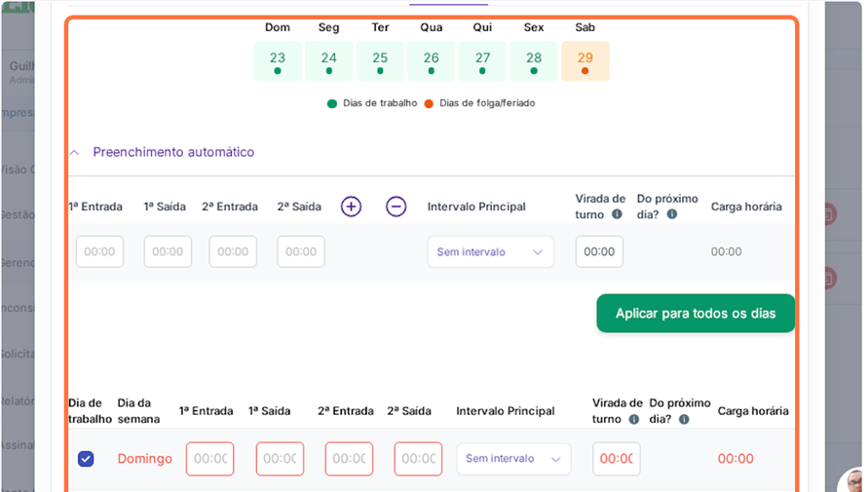Click the plus icon to add time entry

(x=351, y=207)
